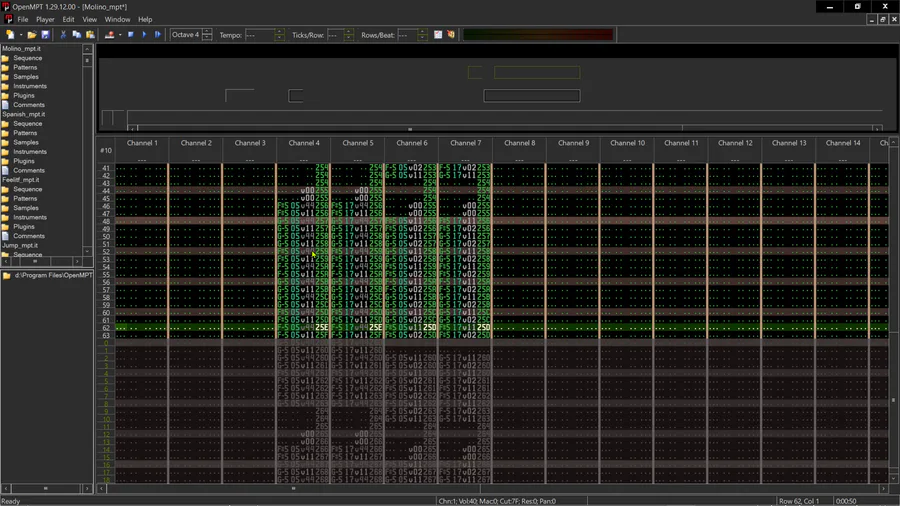Click the Open file folder icon
Viewport: 900px width, 506px height.
pyautogui.click(x=32, y=34)
